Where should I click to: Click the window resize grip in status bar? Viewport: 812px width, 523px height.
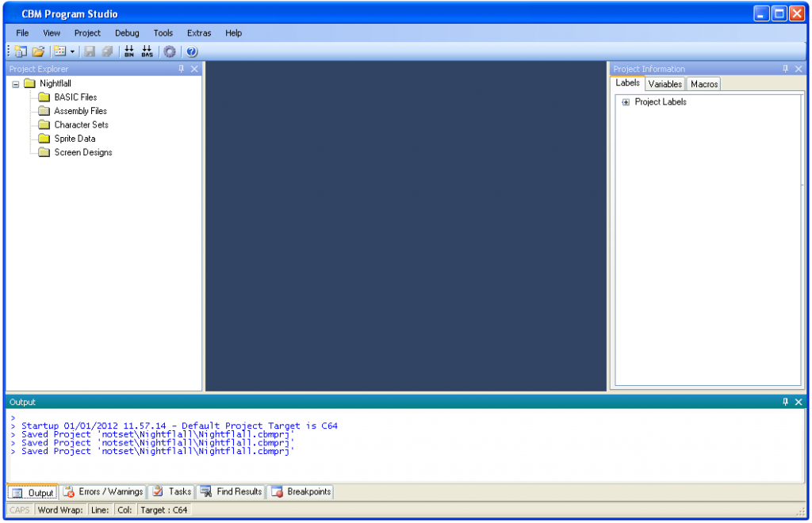[801, 512]
